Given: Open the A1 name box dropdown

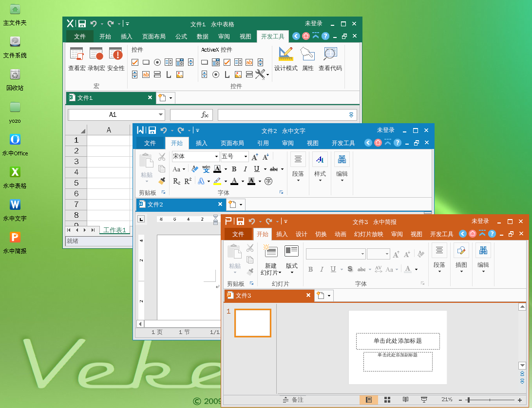Looking at the screenshot, I should (160, 115).
